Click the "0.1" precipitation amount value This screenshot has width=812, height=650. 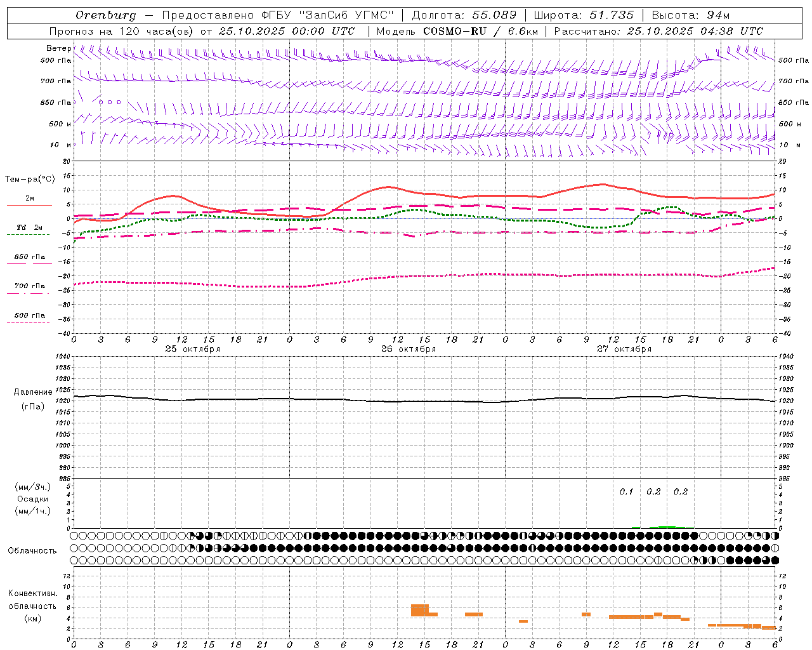[627, 491]
